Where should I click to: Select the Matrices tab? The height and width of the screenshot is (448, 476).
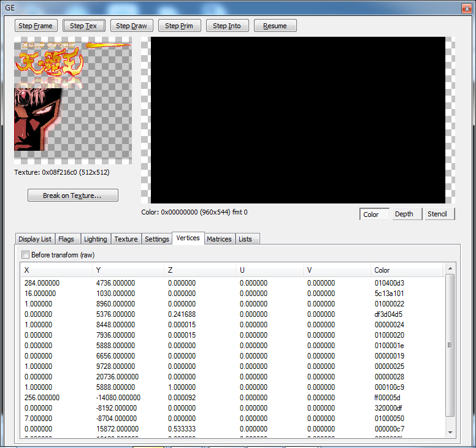pyautogui.click(x=219, y=239)
